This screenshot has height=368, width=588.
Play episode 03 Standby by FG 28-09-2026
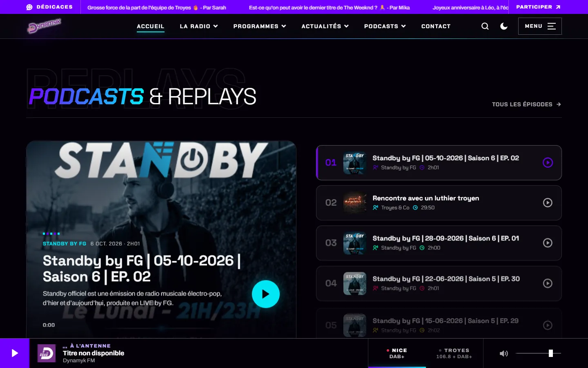tap(548, 243)
